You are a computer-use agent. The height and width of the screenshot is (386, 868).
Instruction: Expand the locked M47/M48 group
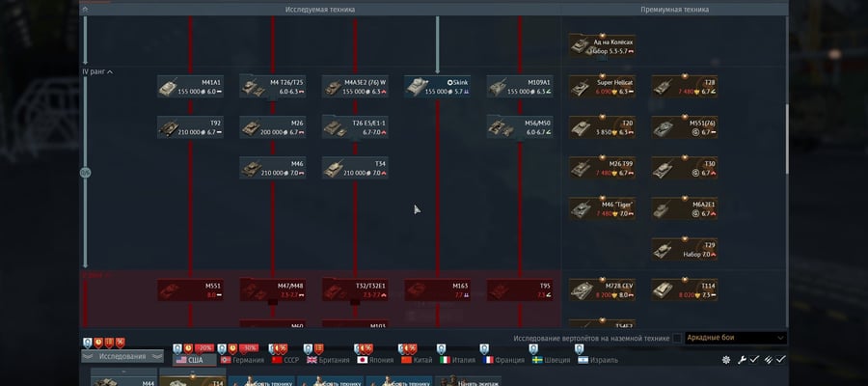[x=273, y=290]
